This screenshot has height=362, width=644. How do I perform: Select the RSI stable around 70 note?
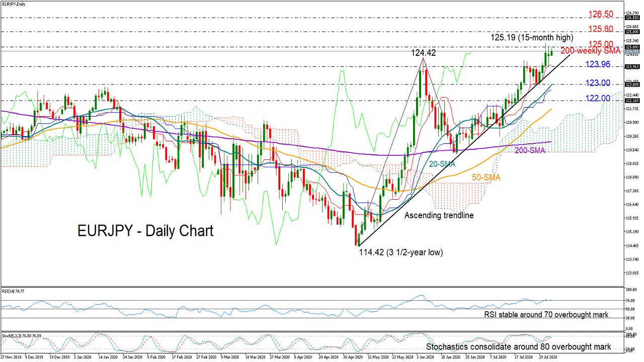[546, 315]
